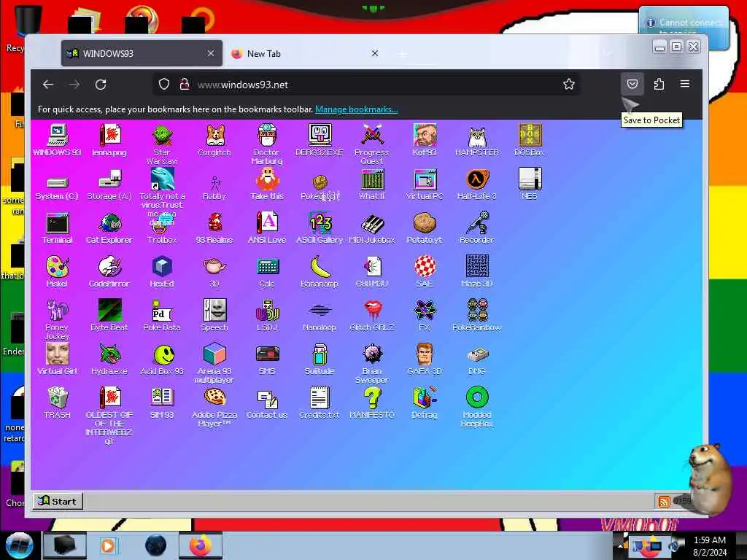This screenshot has height=560, width=747.
Task: Open the Windows Start orb
Action: point(19,545)
